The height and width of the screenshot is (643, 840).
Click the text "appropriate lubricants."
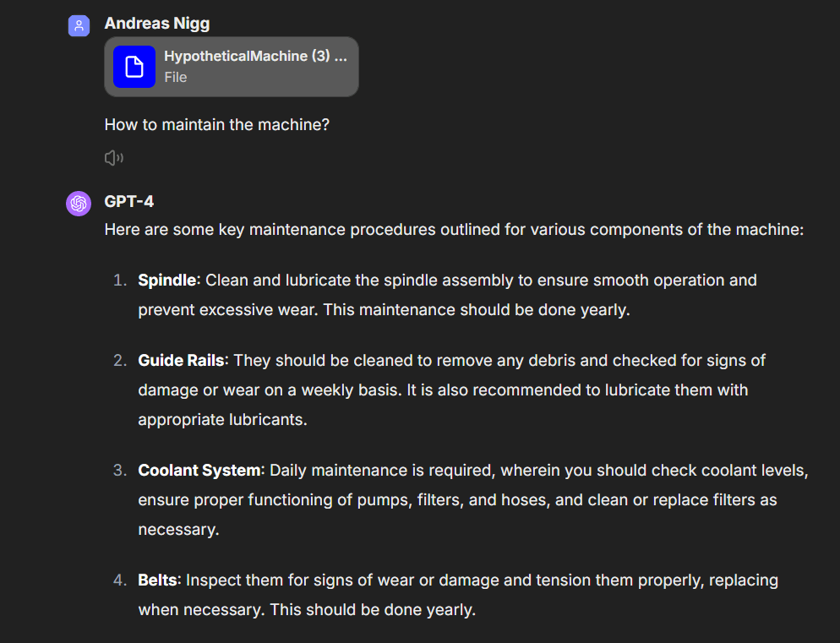(222, 419)
